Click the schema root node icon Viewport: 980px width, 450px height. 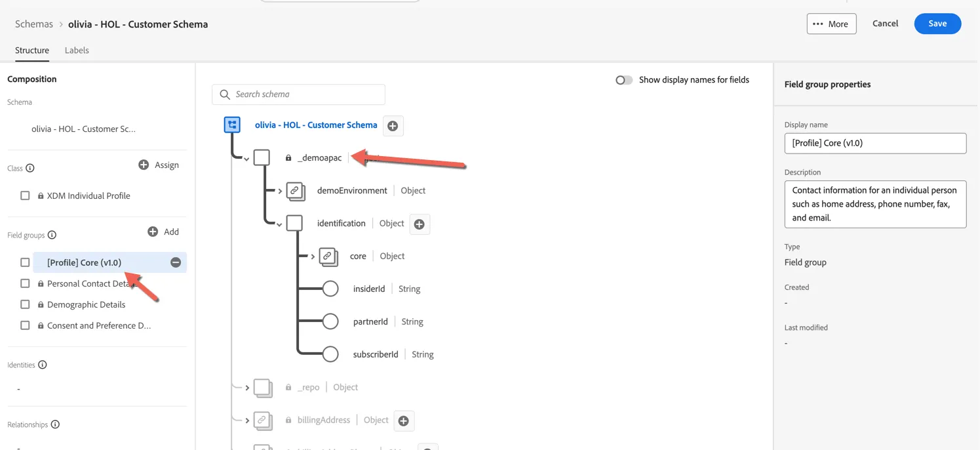(x=232, y=125)
